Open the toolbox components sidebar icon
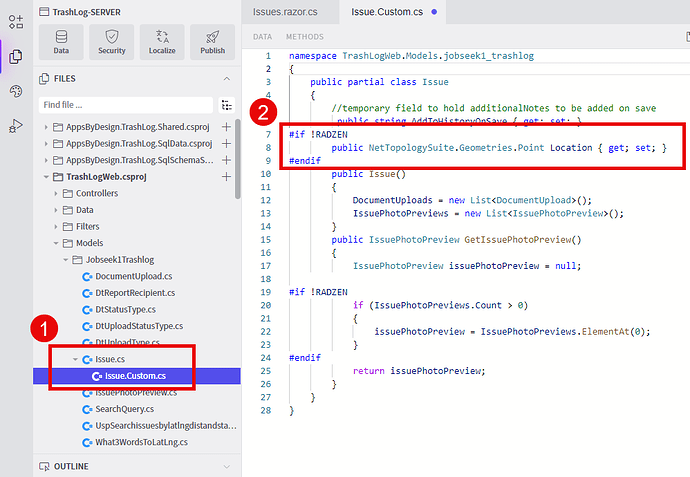 pyautogui.click(x=15, y=20)
